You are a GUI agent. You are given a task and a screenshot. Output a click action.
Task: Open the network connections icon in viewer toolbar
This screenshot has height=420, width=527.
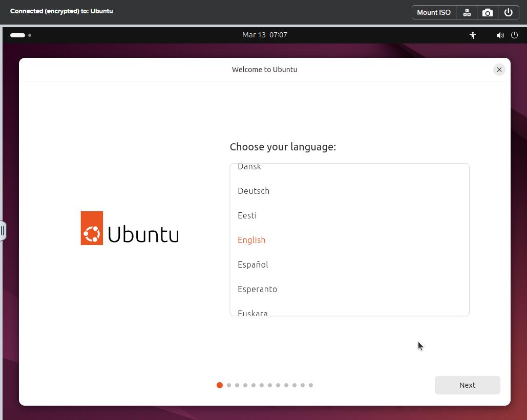pos(467,12)
